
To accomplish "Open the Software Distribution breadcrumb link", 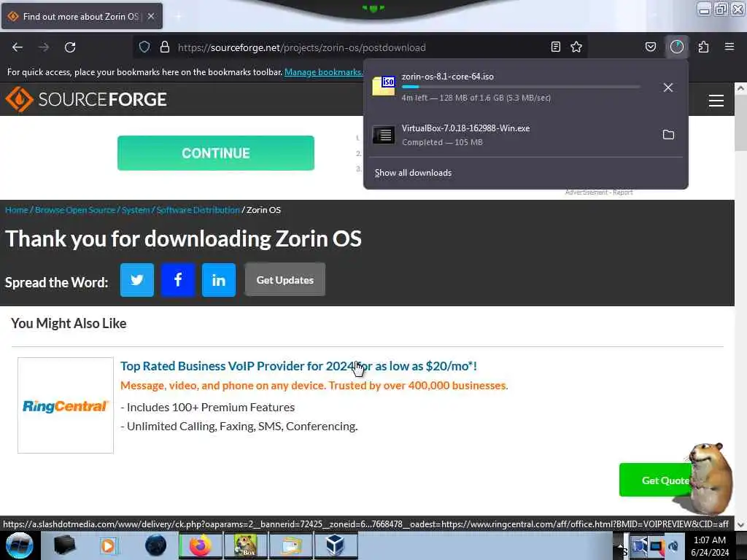I will pos(198,210).
